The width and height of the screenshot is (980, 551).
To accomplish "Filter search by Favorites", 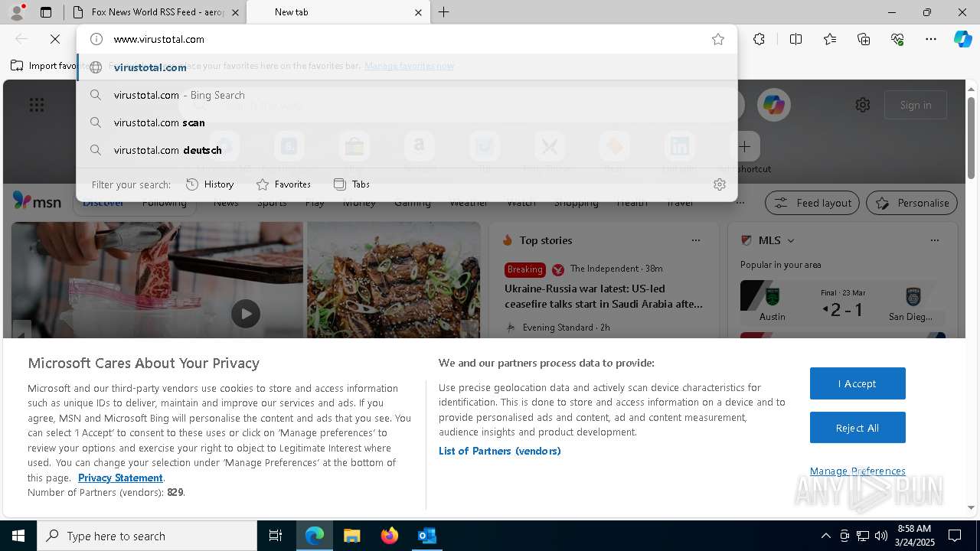I will coord(283,184).
